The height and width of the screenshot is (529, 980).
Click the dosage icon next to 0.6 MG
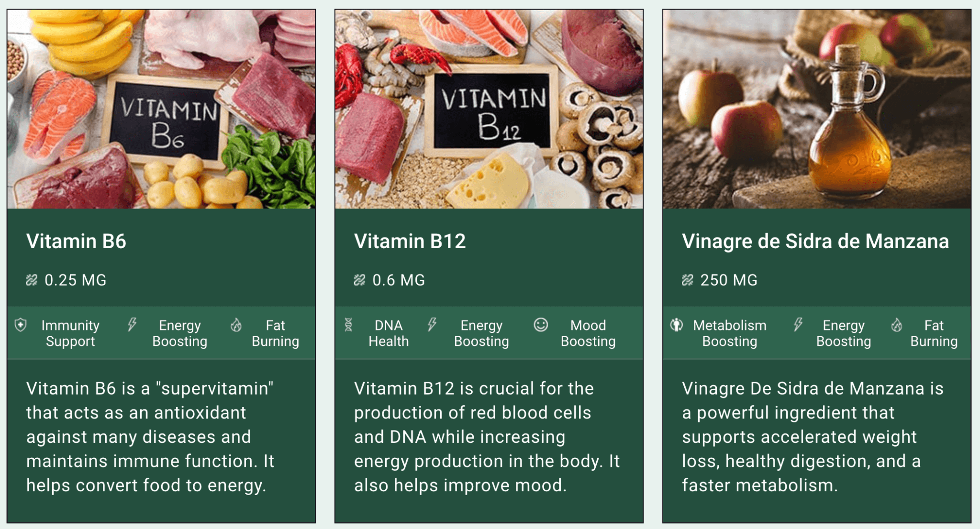click(x=359, y=280)
